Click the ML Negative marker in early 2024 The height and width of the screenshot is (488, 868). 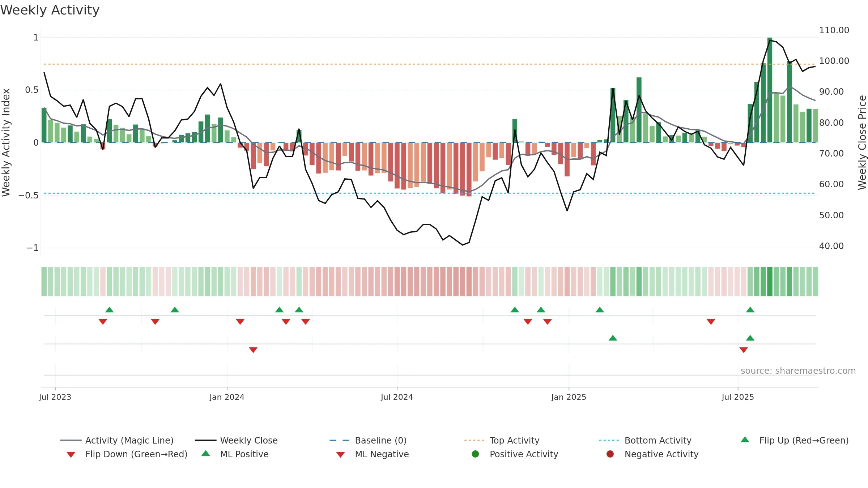253,350
